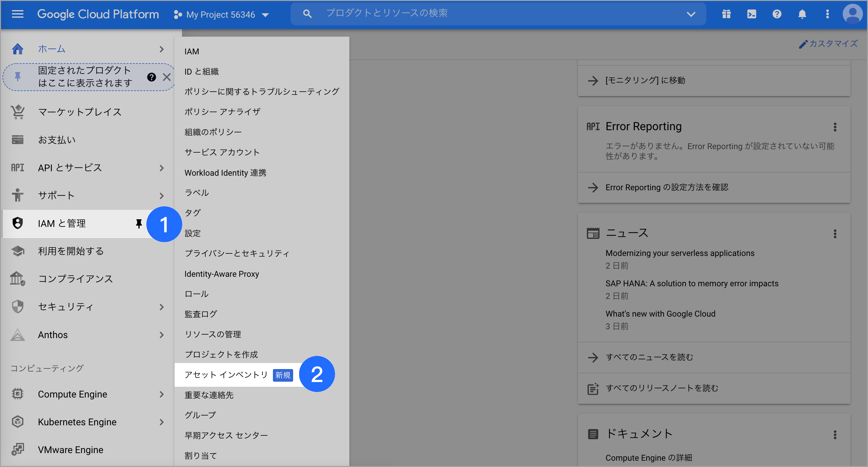Viewport: 868px width, 467px height.
Task: Expand the Anthos submenu chevron
Action: [161, 335]
